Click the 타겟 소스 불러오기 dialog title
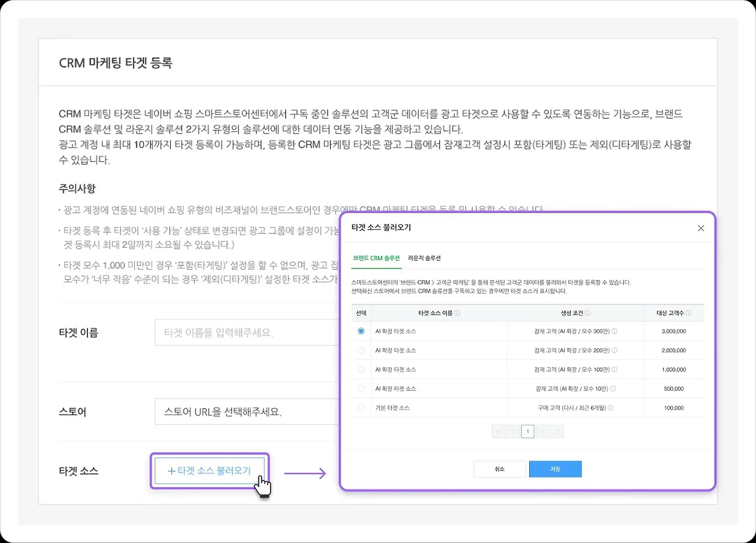The image size is (756, 543). [x=381, y=227]
